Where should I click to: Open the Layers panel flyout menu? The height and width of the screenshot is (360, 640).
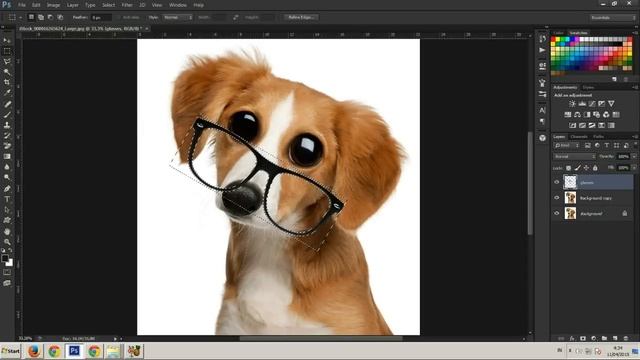[x=635, y=136]
